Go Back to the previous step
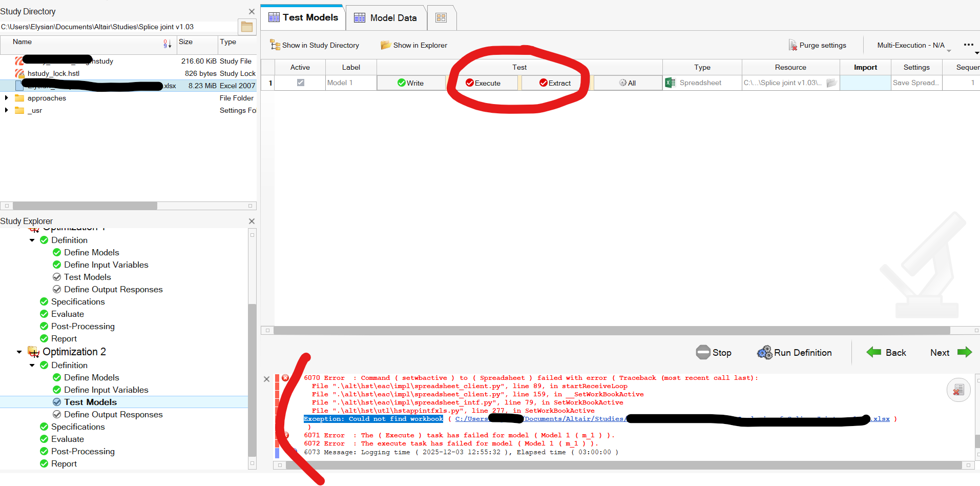This screenshot has width=980, height=486. pyautogui.click(x=886, y=352)
